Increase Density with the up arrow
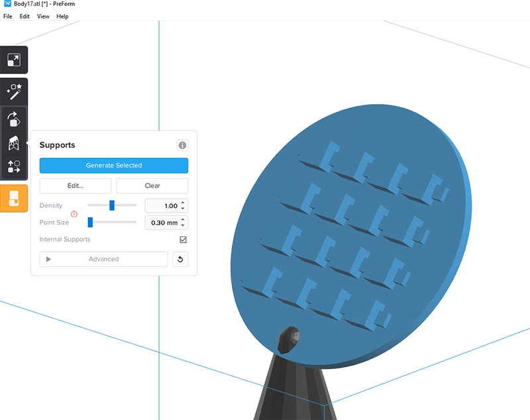 pyautogui.click(x=183, y=203)
